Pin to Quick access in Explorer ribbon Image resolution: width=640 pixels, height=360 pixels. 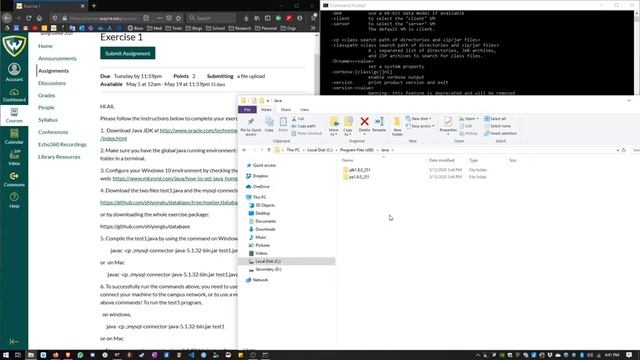[x=251, y=126]
